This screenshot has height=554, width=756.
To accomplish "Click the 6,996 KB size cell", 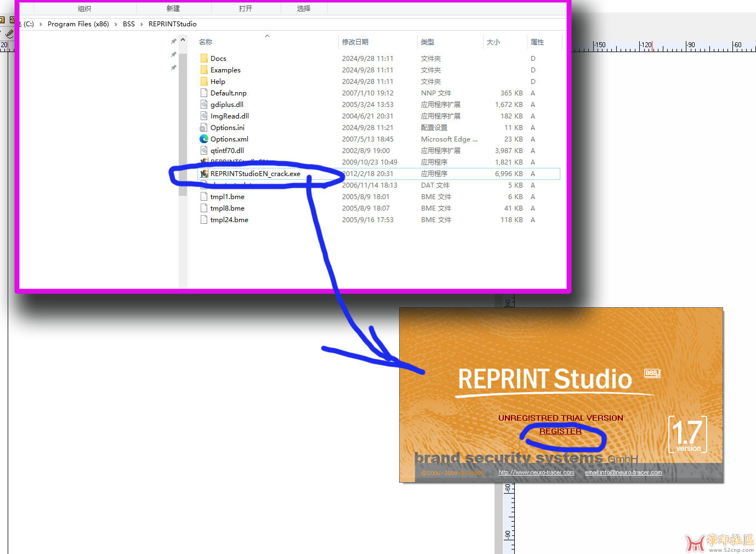I will (509, 173).
